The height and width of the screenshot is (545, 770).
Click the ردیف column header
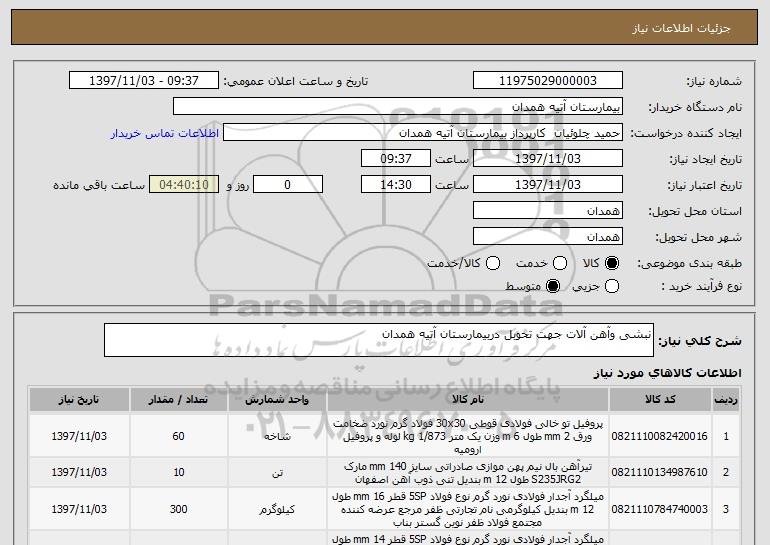(x=726, y=400)
